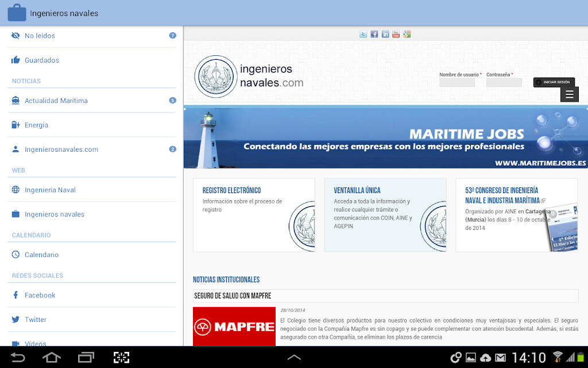Select Actualidad Marítima news feed

tap(92, 101)
